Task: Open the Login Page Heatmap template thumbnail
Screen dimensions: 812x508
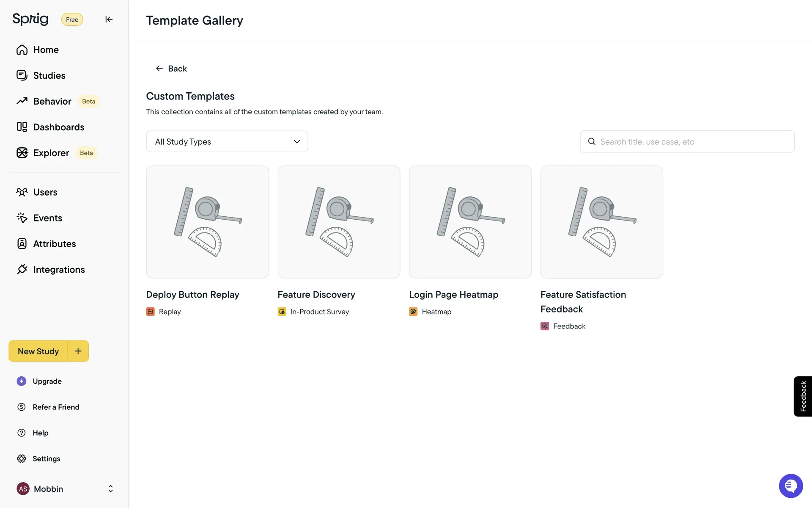Action: click(470, 222)
